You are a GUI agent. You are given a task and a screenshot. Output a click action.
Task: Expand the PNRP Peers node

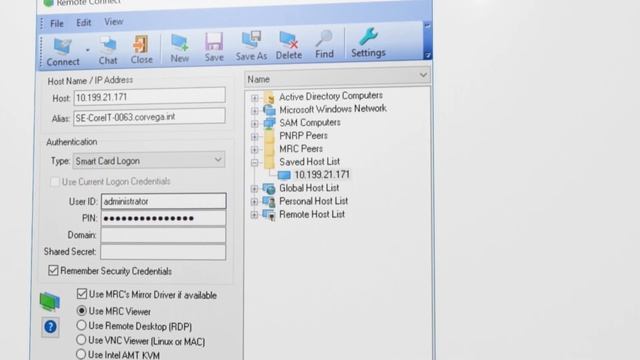(254, 137)
